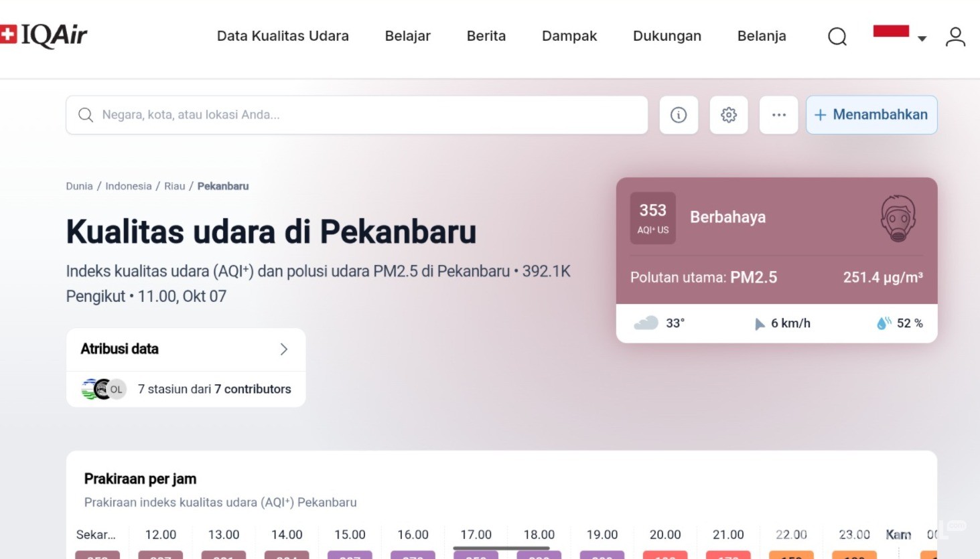Click the Berbahaya status label
Viewport: 980px width, 559px height.
point(728,217)
